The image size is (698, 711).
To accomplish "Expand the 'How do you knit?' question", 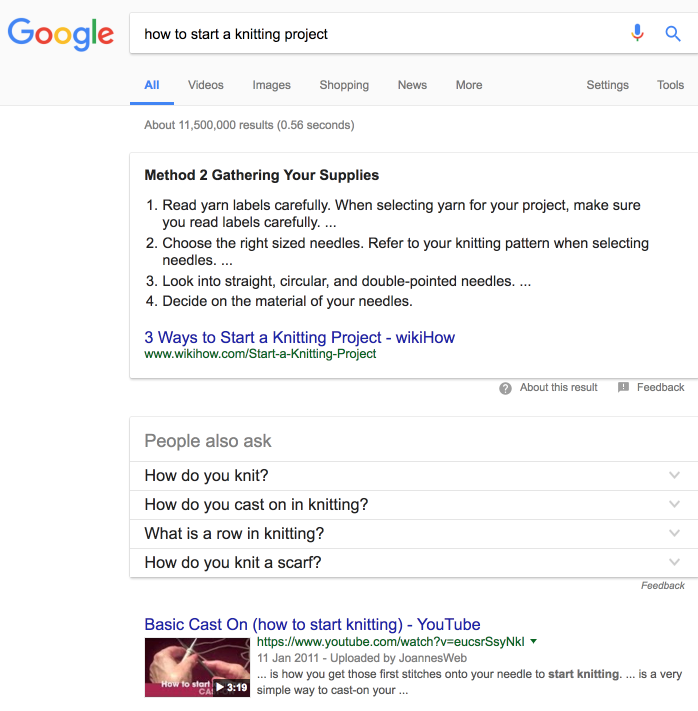I will [414, 476].
